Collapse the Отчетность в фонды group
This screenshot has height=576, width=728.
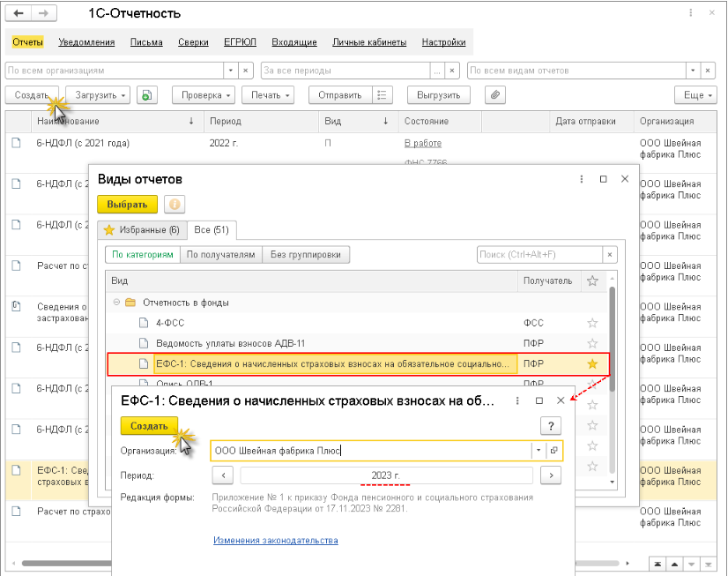[x=116, y=303]
